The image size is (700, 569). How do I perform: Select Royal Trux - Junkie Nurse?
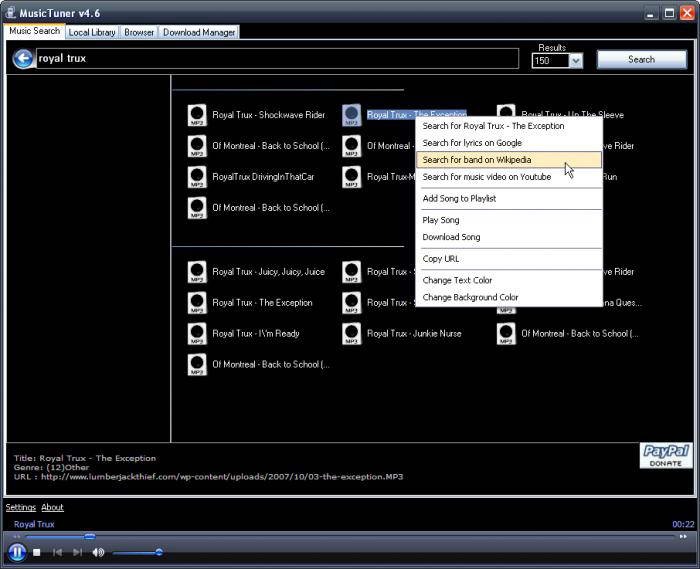[x=414, y=334]
